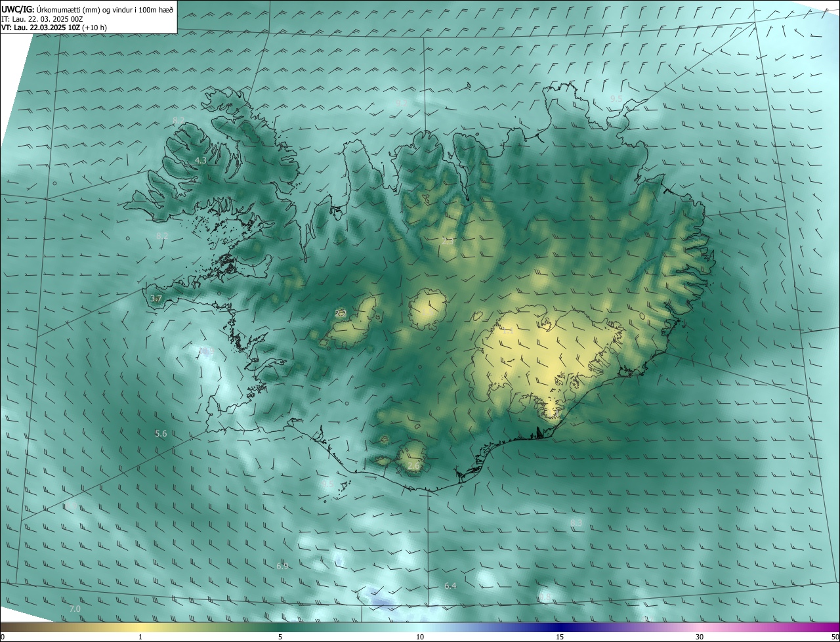Click the 2.3 value label on the map
Viewport: 840px width, 642px height.
[448, 241]
